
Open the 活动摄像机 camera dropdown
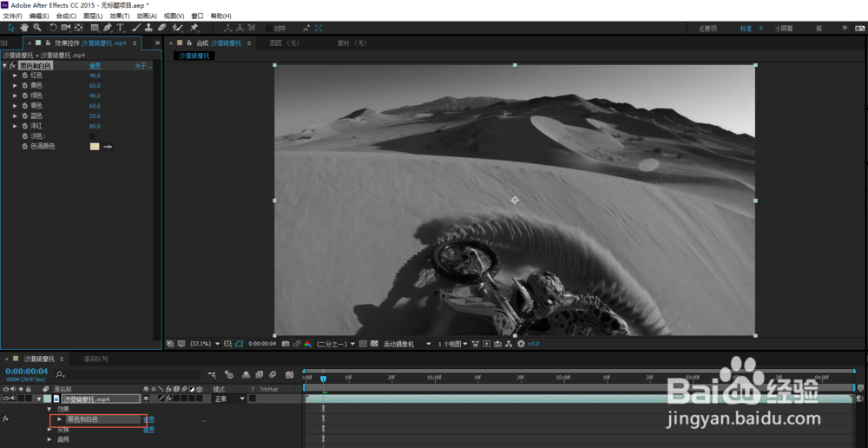[407, 344]
